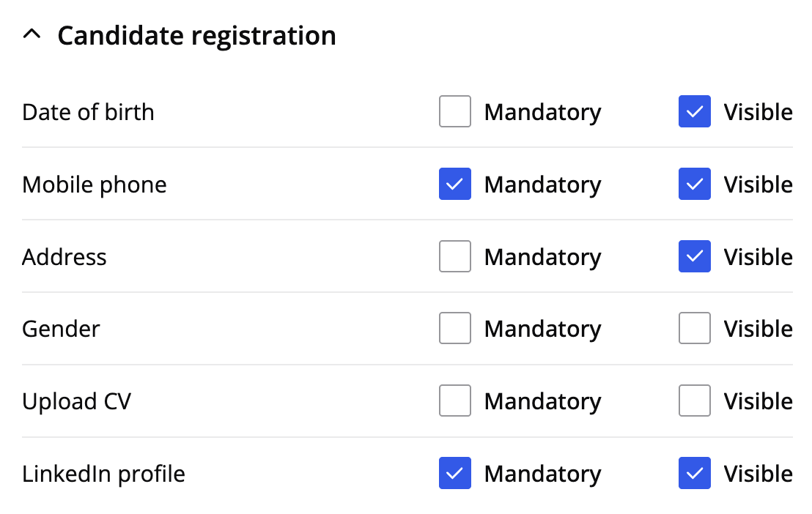Disable Visible for Mobile phone
812x514 pixels.
[x=694, y=185]
